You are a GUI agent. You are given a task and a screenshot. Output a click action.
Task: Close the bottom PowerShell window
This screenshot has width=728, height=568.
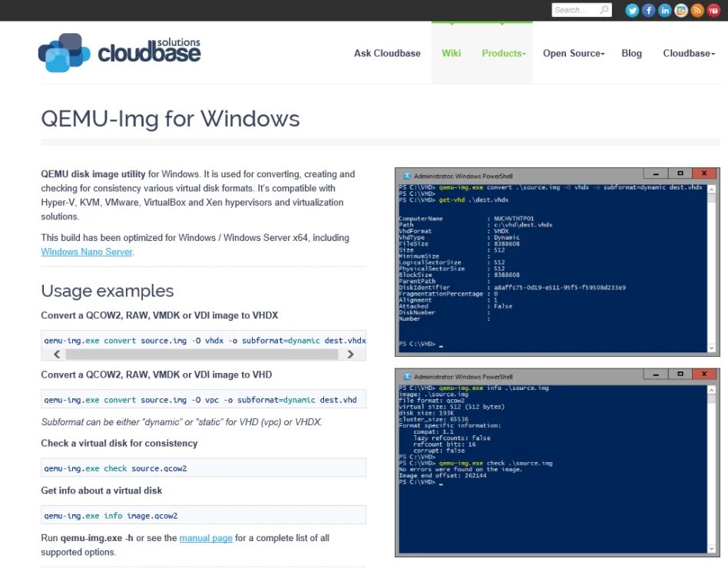[704, 374]
